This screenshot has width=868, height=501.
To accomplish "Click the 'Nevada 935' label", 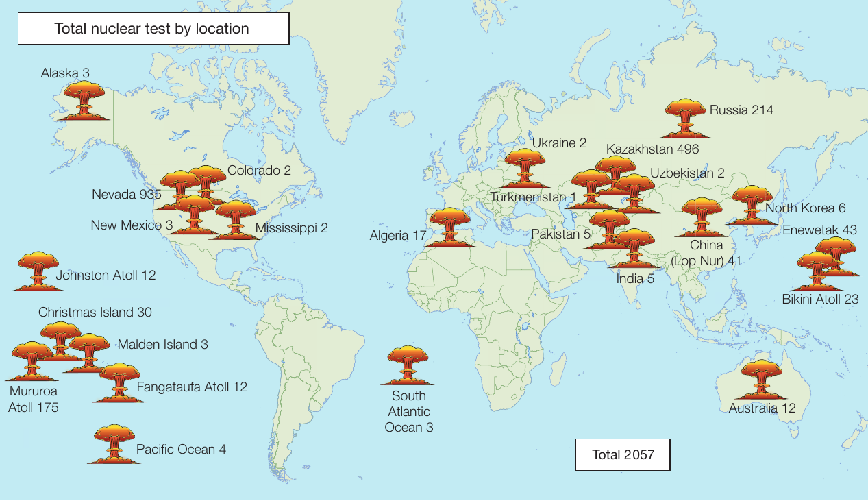I will point(127,194).
